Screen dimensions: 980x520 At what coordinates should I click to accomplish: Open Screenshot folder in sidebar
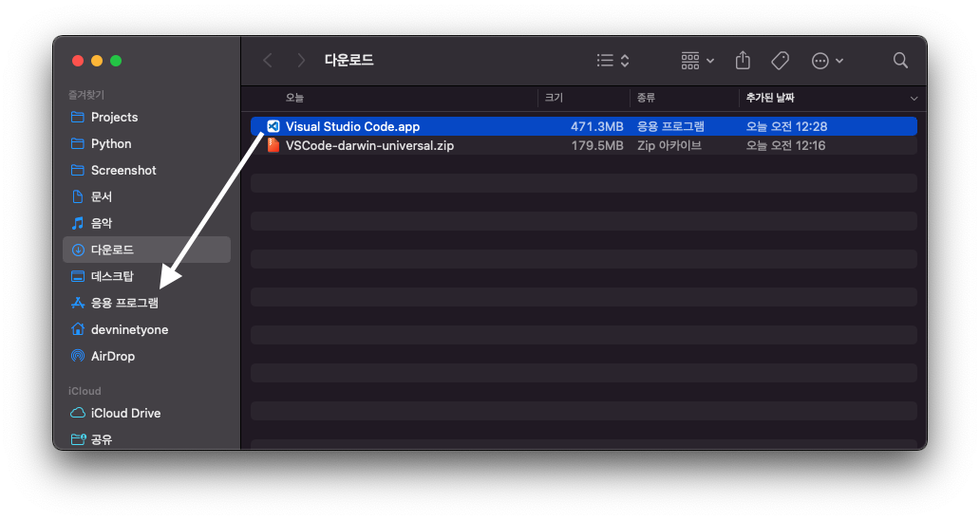(x=147, y=171)
